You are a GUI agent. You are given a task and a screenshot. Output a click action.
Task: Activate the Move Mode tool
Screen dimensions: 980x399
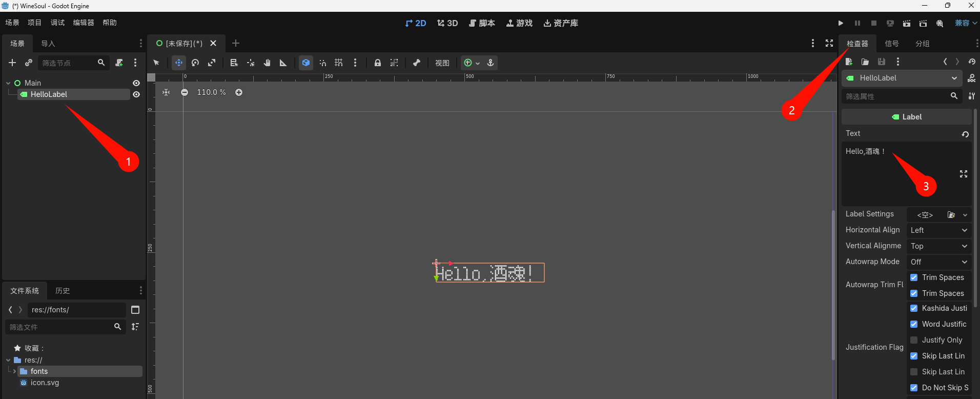[179, 63]
